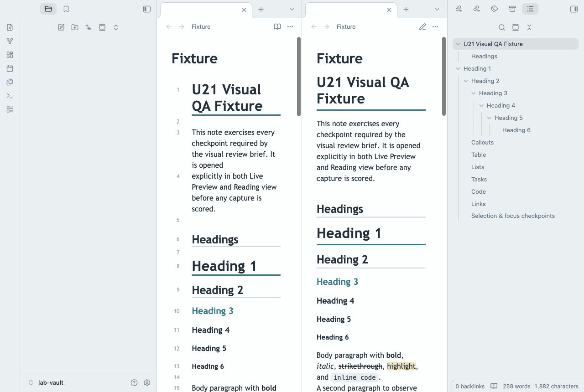Click the status bar reading view book icon

pyautogui.click(x=494, y=386)
